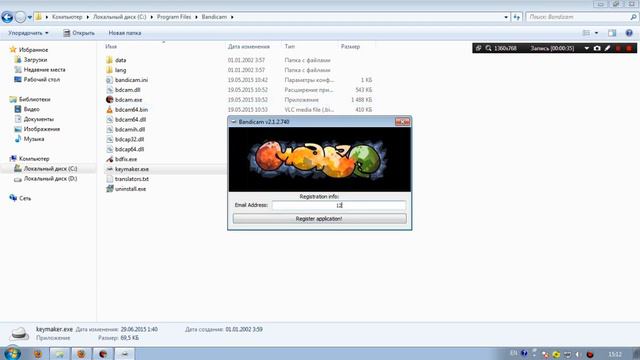Close the Bandicam v2.1.2.740 dialog
The width and height of the screenshot is (640, 360).
(x=402, y=122)
